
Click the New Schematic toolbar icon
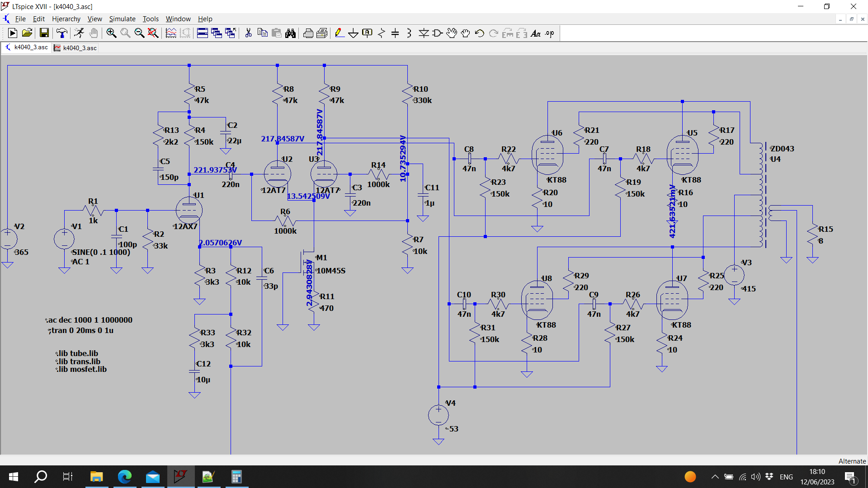pos(13,33)
